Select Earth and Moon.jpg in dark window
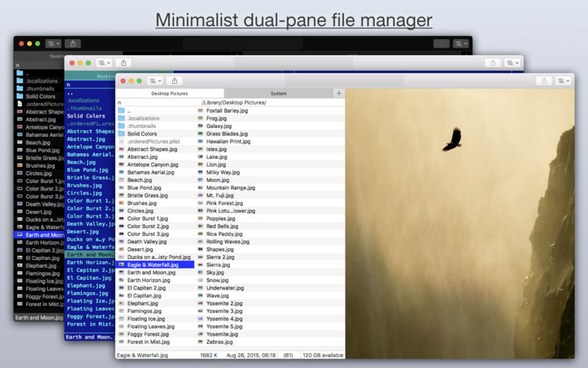The height and width of the screenshot is (368, 588). (x=46, y=234)
